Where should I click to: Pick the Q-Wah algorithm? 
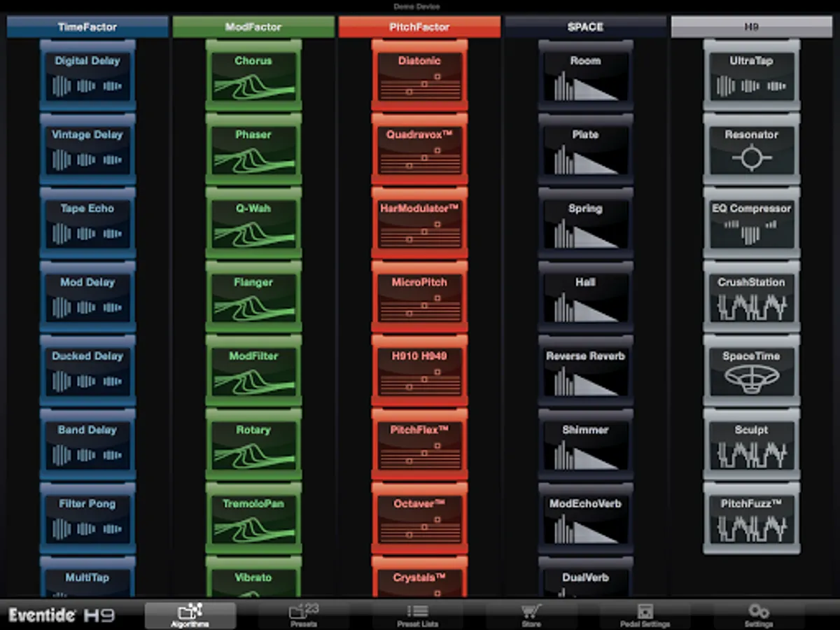click(x=253, y=223)
